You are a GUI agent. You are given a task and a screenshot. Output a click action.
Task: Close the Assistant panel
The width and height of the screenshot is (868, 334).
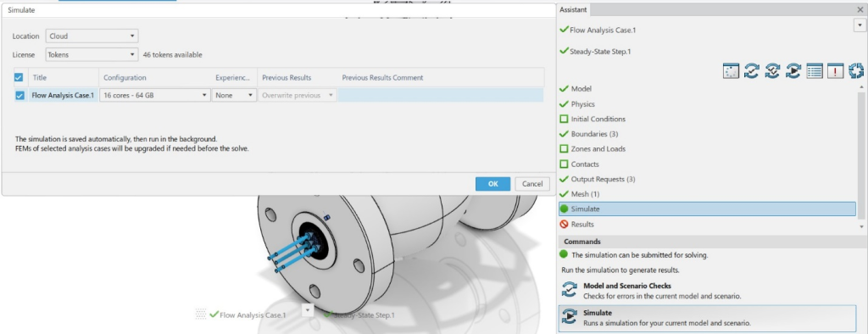[x=860, y=9]
